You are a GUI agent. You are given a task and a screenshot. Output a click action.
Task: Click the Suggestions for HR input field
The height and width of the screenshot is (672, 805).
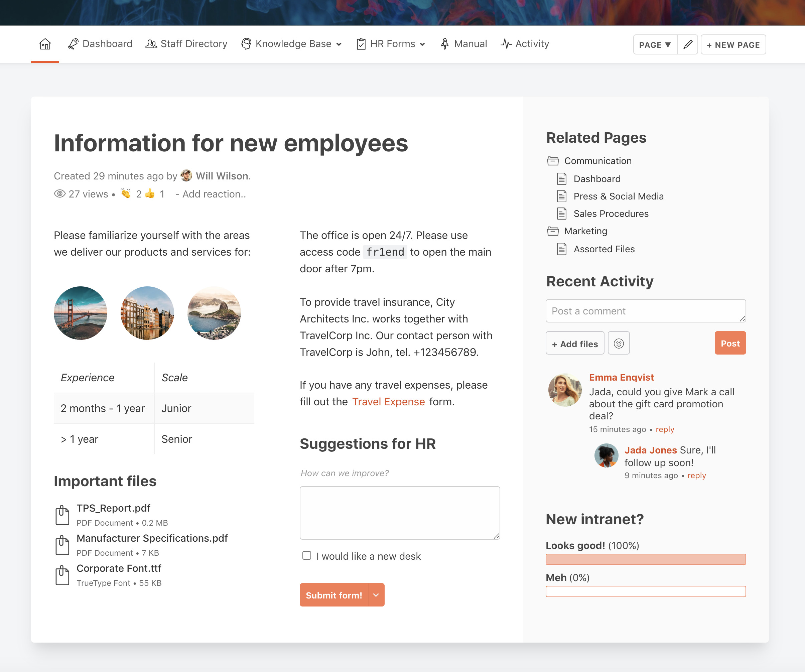[400, 512]
